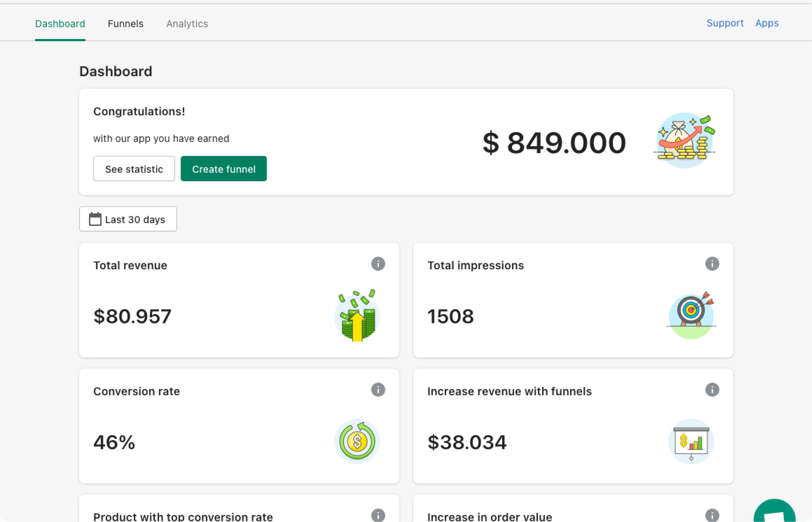
Task: Click the Total revenue card title
Action: (130, 265)
